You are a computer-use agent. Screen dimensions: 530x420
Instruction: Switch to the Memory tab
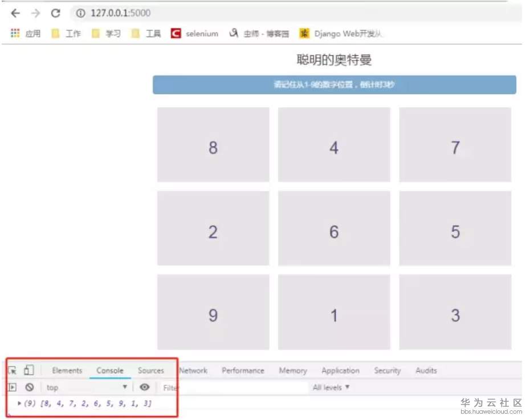(x=293, y=370)
